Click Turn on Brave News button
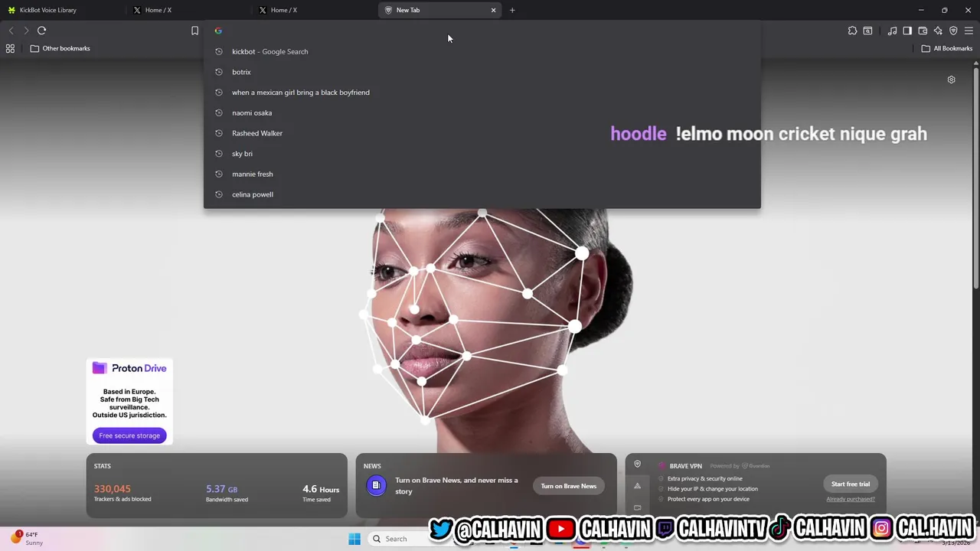This screenshot has height=551, width=980. tap(569, 486)
